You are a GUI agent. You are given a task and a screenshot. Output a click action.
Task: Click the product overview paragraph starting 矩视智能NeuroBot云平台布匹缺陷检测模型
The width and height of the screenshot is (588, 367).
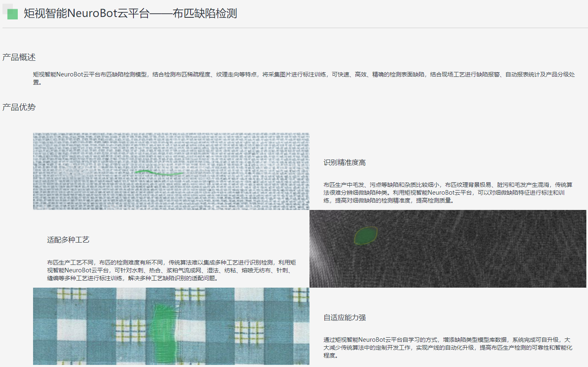tap(304, 78)
